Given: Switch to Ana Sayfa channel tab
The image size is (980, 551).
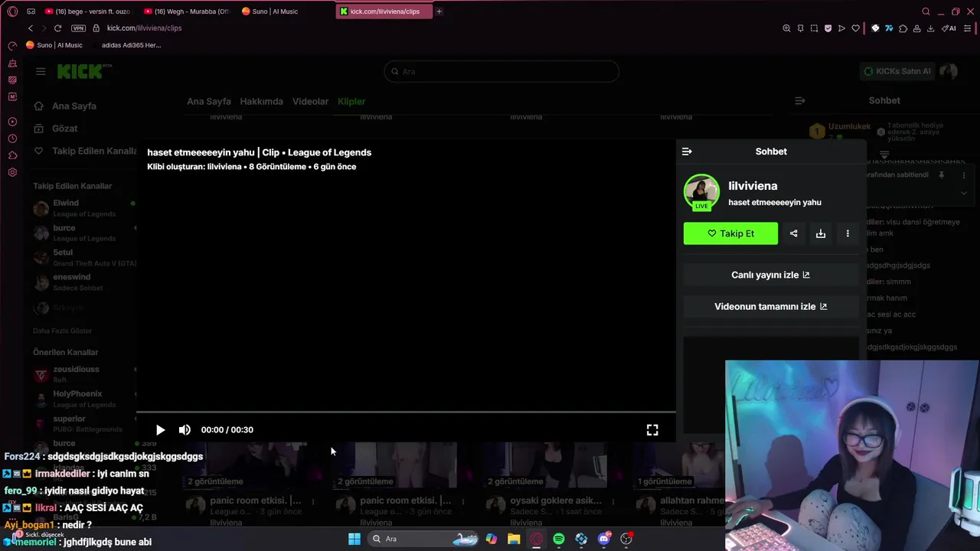Looking at the screenshot, I should (208, 101).
